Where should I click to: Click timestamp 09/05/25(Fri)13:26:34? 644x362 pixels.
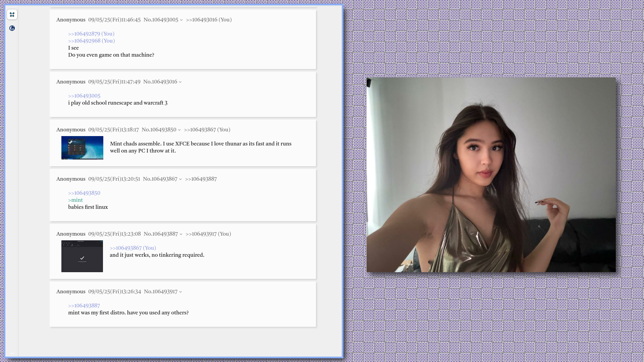pos(115,292)
